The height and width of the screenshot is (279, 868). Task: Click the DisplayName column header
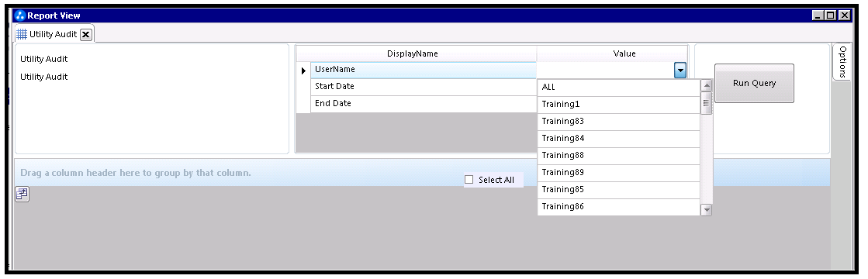point(413,53)
